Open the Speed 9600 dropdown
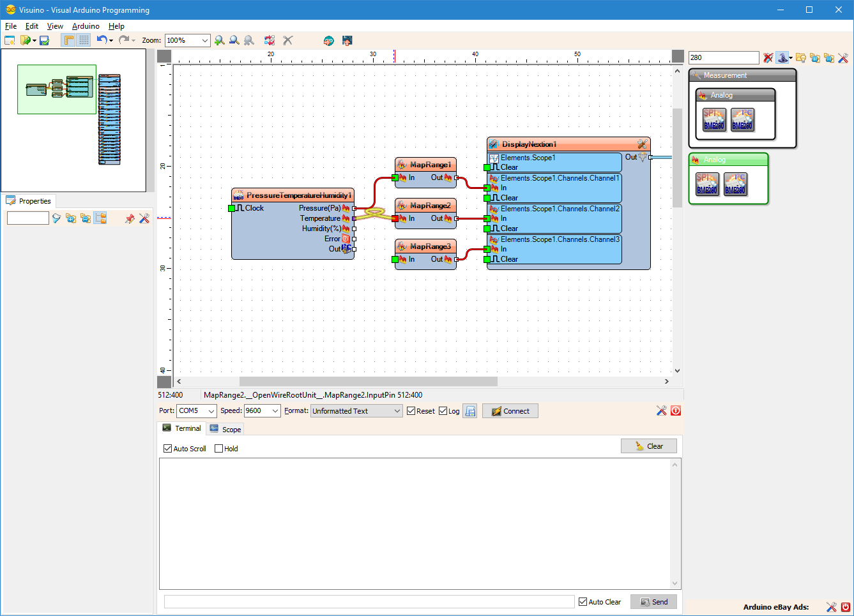Image resolution: width=854 pixels, height=616 pixels. point(263,411)
